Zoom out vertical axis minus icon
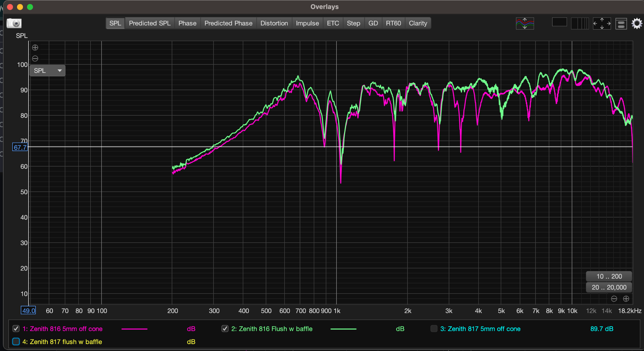Viewport: 644px width, 351px height. [x=35, y=58]
